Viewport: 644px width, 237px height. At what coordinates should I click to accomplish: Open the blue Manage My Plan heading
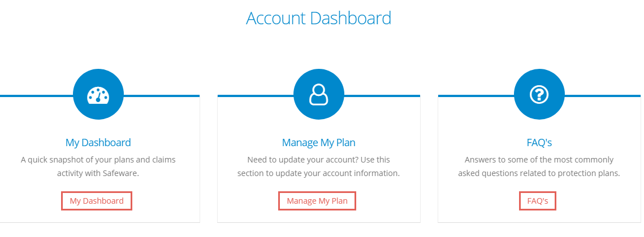coord(319,143)
